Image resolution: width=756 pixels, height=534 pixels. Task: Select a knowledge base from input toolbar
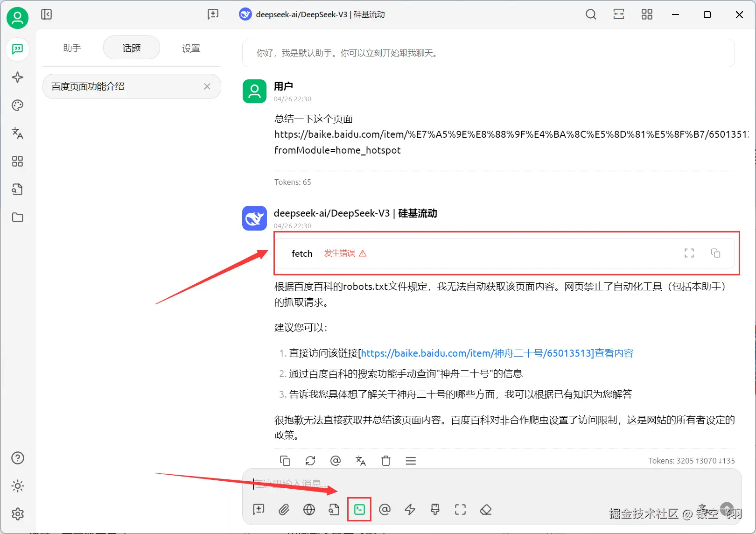(334, 509)
